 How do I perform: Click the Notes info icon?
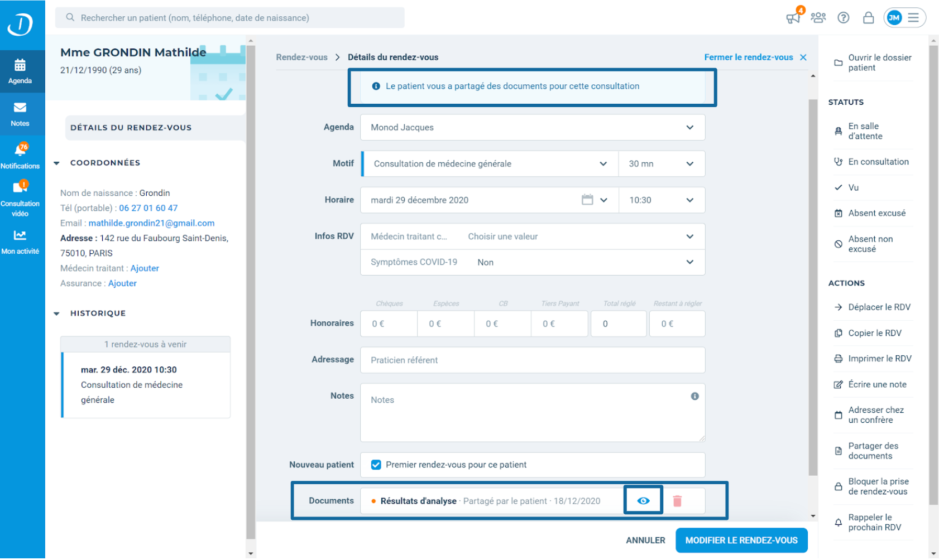coord(694,396)
